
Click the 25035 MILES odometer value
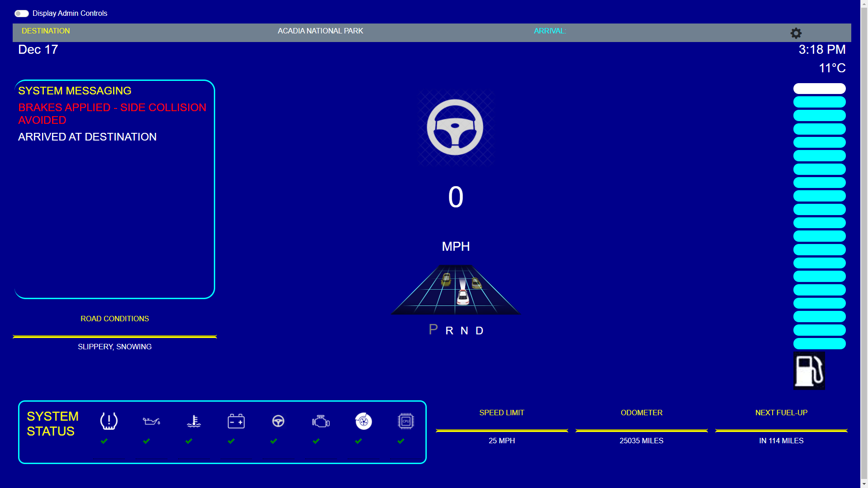(x=642, y=441)
